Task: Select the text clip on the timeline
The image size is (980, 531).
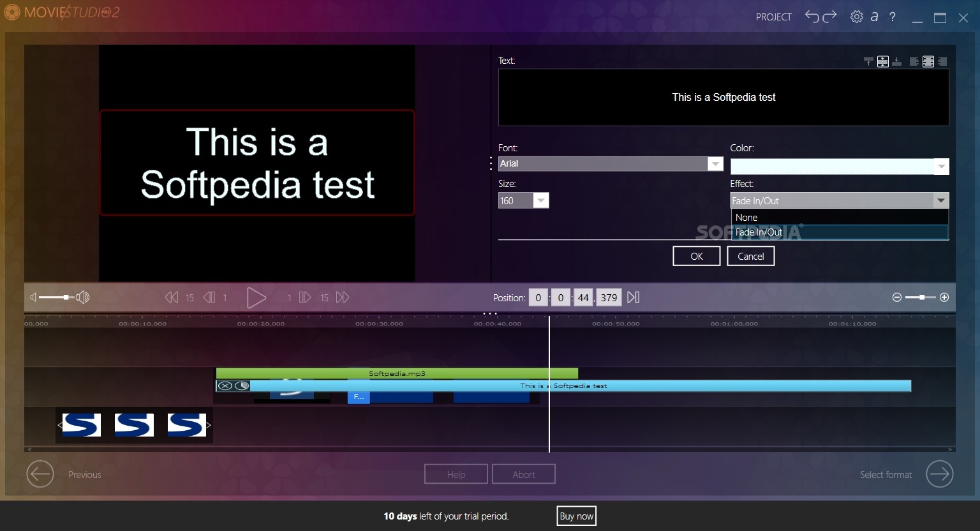Action: point(581,385)
